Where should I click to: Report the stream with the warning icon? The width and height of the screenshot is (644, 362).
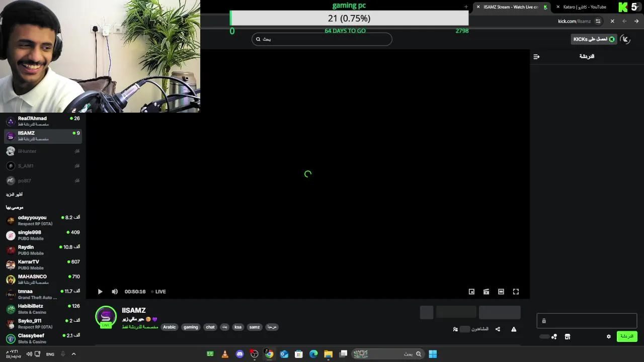(x=514, y=329)
